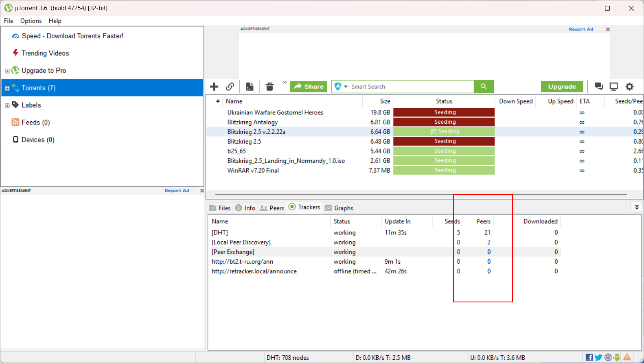Sort torrents by the Size column header

coord(385,101)
